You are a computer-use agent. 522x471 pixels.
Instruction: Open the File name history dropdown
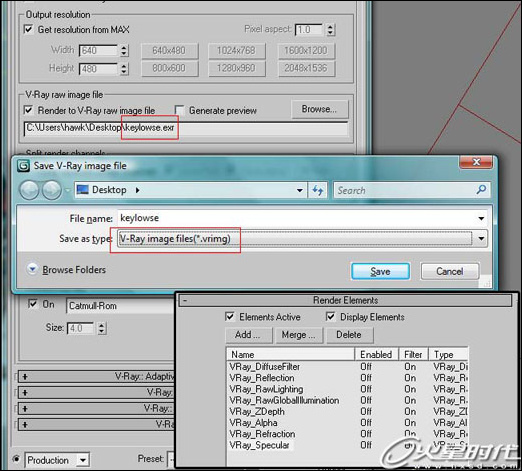pos(481,218)
